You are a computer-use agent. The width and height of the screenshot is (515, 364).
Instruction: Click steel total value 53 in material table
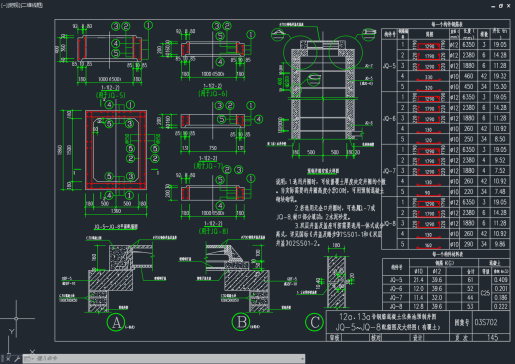tap(470, 306)
